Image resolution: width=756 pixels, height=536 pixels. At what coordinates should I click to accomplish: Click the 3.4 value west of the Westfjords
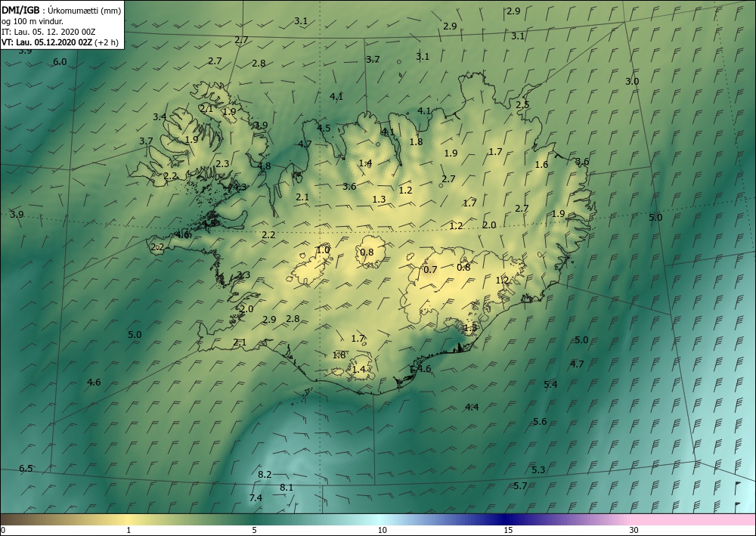coord(160,116)
